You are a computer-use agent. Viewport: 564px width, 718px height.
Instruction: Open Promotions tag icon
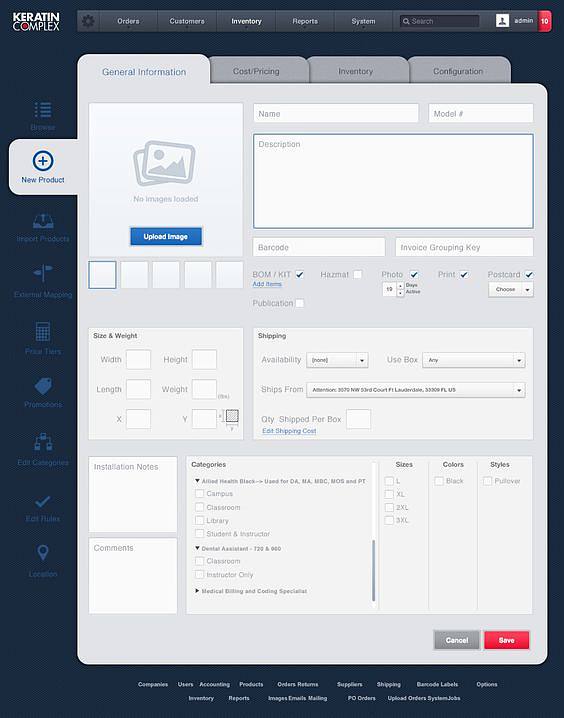coord(43,386)
